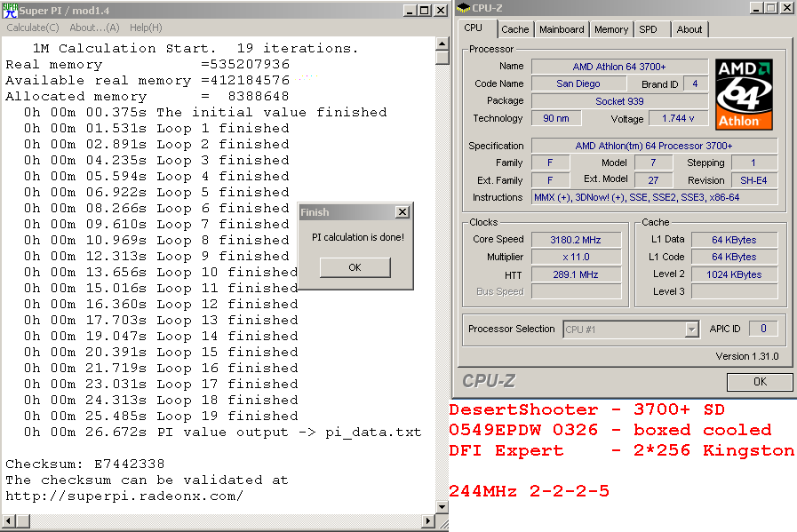Click the Specification field text
This screenshot has width=797, height=532.
(654, 146)
